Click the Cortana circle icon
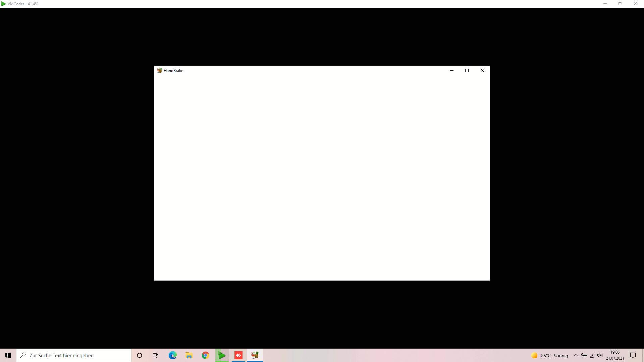 click(140, 355)
